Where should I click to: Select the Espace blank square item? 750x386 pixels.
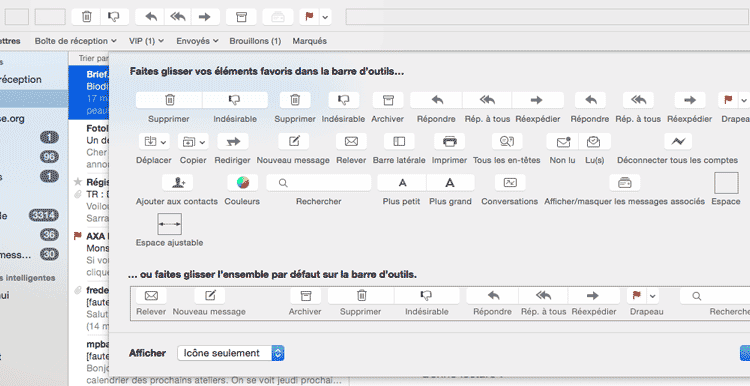tap(726, 184)
